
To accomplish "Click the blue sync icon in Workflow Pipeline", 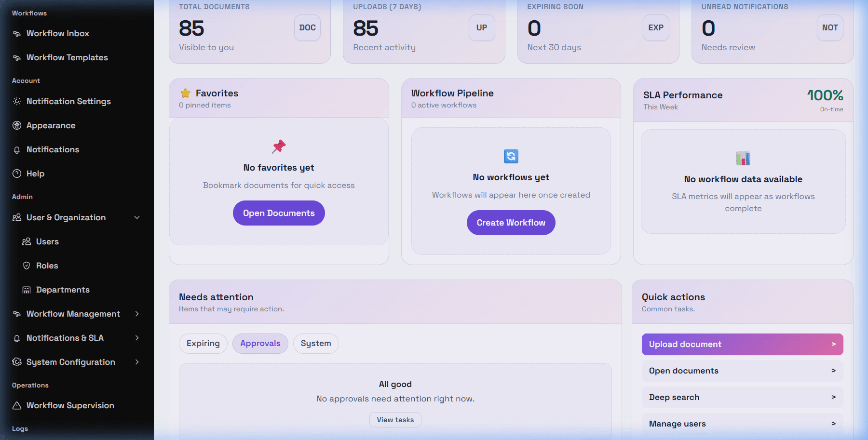I will (511, 156).
